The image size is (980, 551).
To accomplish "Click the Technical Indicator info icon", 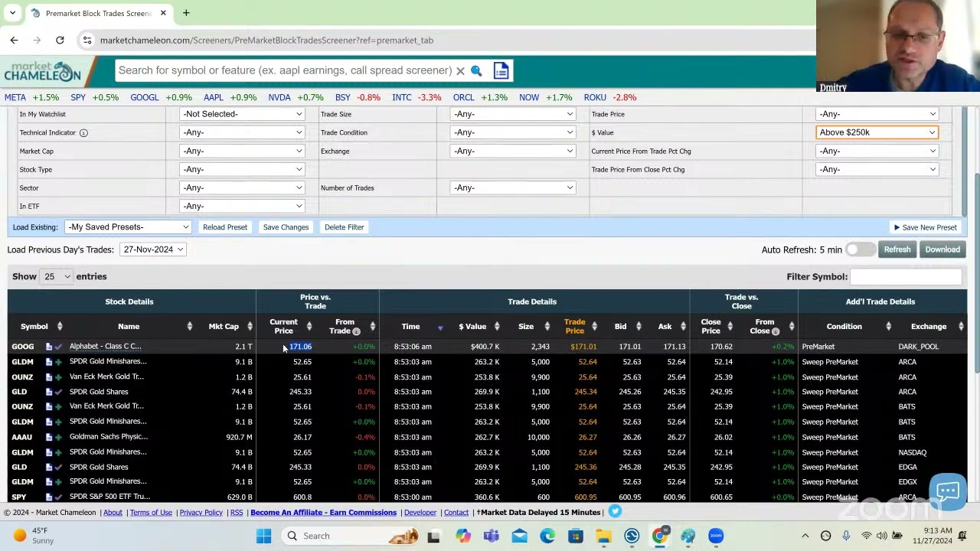I will point(83,132).
